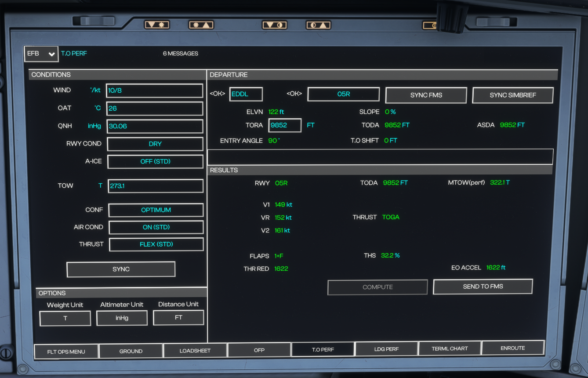The width and height of the screenshot is (588, 378).
Task: Lower display contrast with the bezel button
Action: [x=275, y=25]
